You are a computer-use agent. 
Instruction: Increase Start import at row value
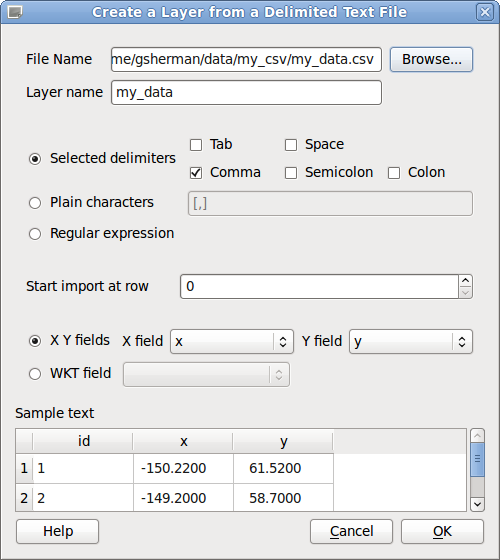[x=465, y=281]
